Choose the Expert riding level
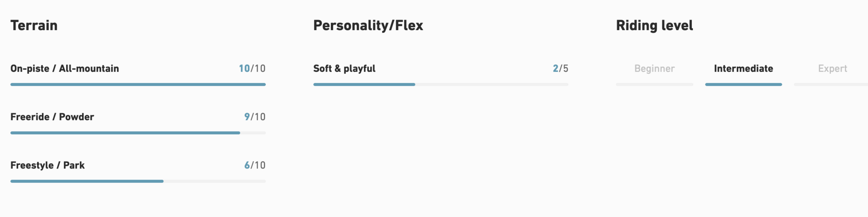This screenshot has width=868, height=217. coord(832,68)
